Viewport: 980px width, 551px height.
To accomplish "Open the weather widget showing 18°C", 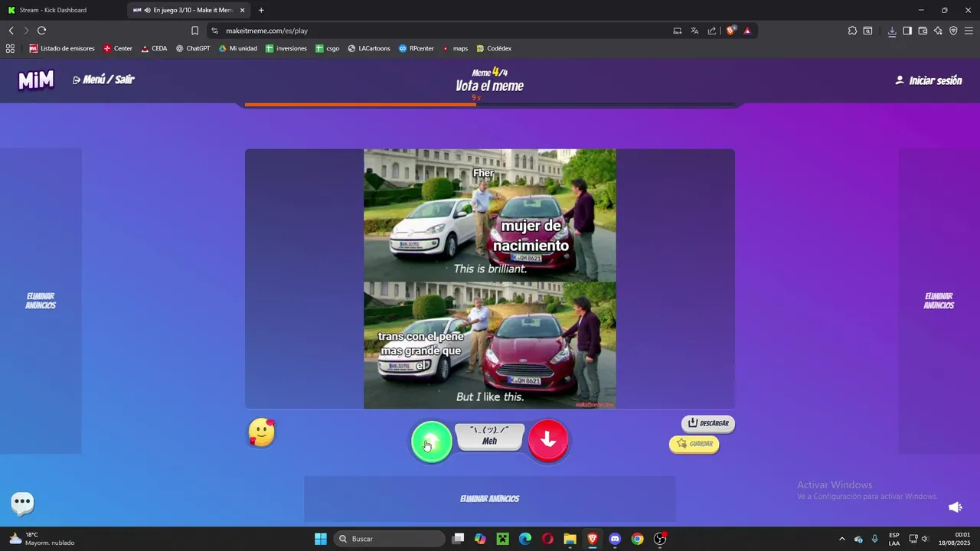I will click(x=42, y=539).
